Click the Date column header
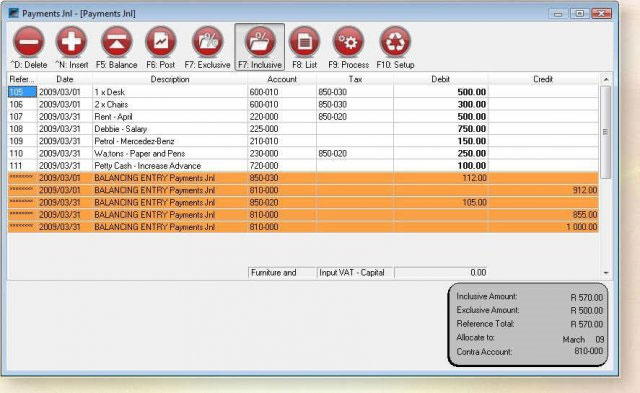The width and height of the screenshot is (640, 393). [64, 79]
